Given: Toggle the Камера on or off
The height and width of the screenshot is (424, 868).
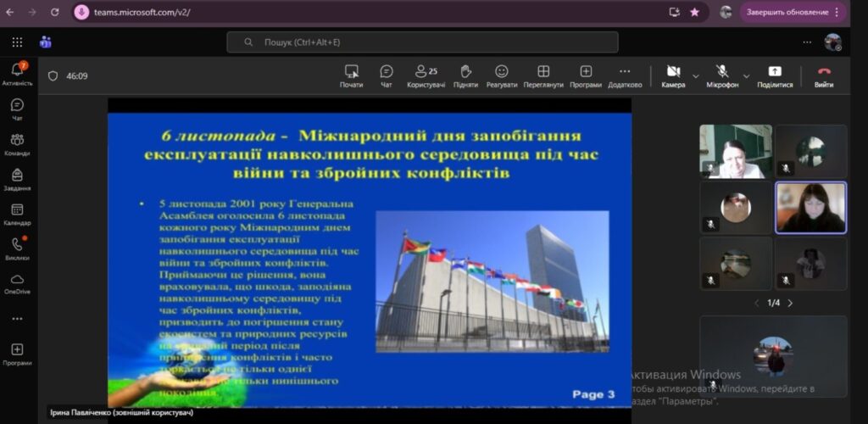Looking at the screenshot, I should click(x=673, y=75).
